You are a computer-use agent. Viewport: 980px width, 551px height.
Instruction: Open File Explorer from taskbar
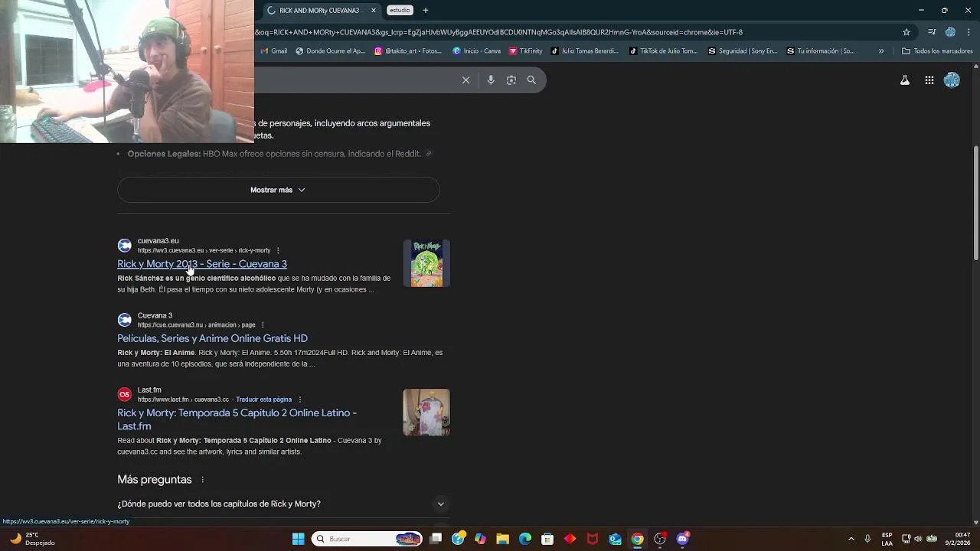tap(502, 539)
